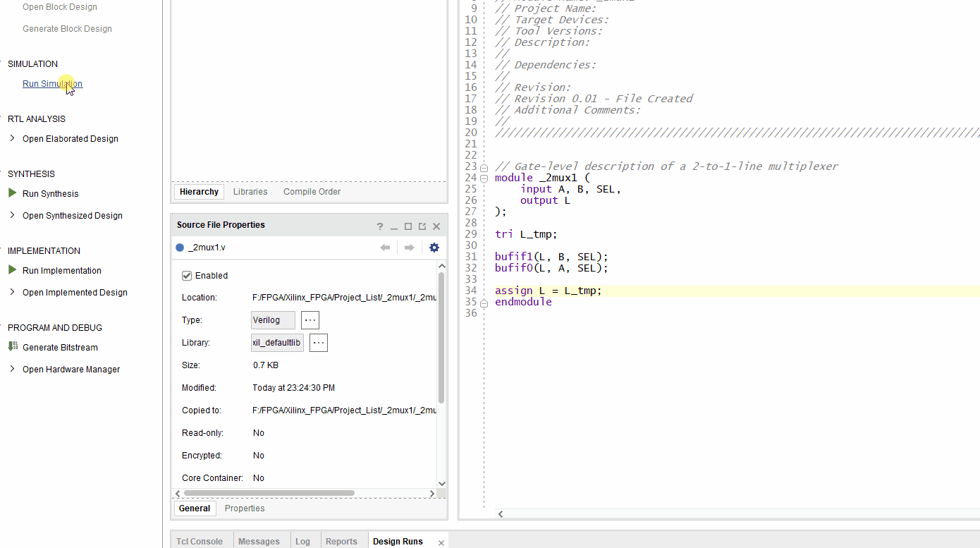The height and width of the screenshot is (548, 980).
Task: Select the Run Synthesis green arrow icon
Action: (12, 193)
